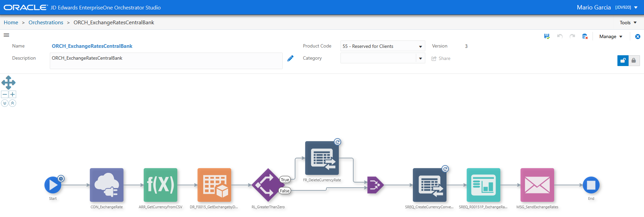
Task: Zoom in canvas with the plus button
Action: coord(12,94)
